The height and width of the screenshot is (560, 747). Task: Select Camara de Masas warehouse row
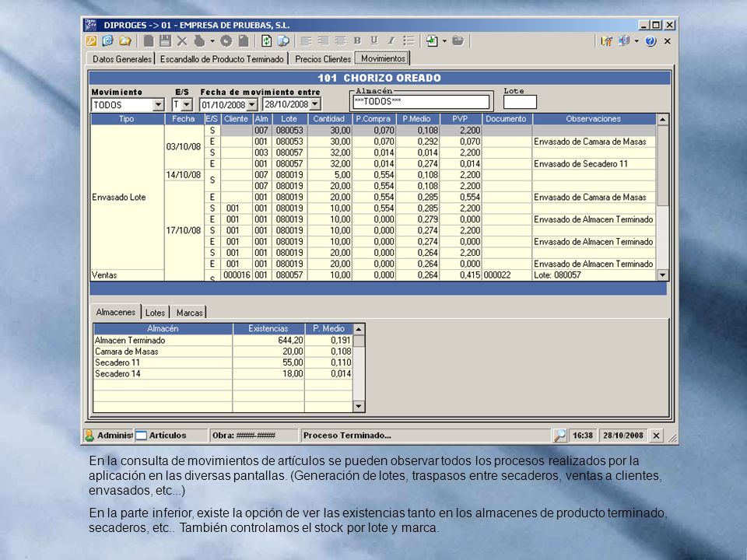223,352
